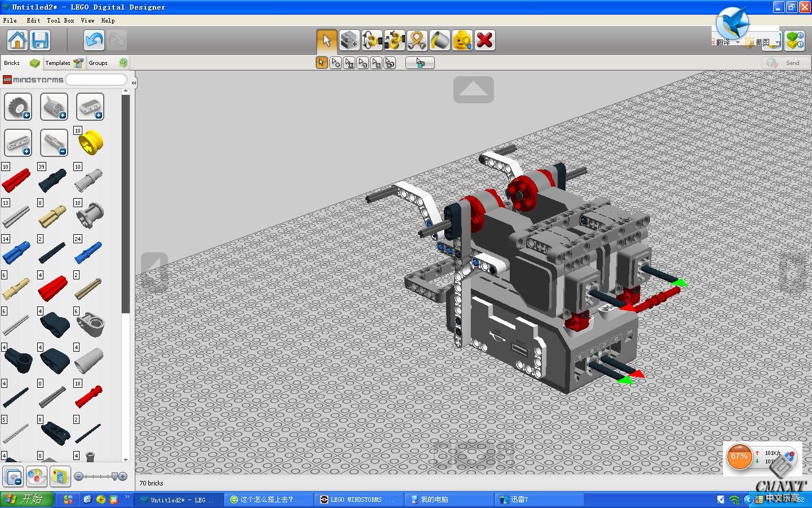Switch to 我的电脑 taskbar window

tap(448, 500)
